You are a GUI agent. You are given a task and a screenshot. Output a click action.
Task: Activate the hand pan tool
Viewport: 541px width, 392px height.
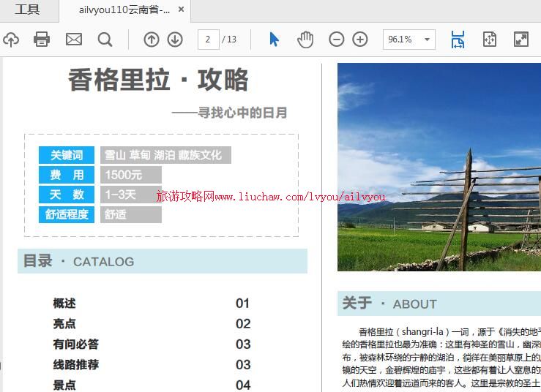click(x=305, y=39)
